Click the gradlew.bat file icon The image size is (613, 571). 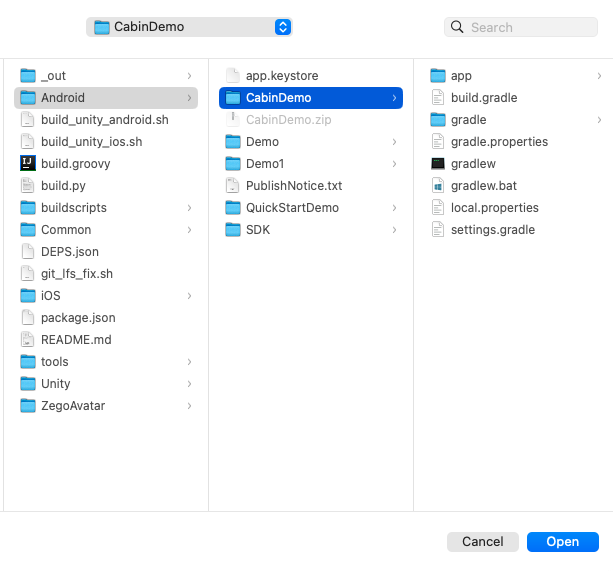[x=438, y=186]
